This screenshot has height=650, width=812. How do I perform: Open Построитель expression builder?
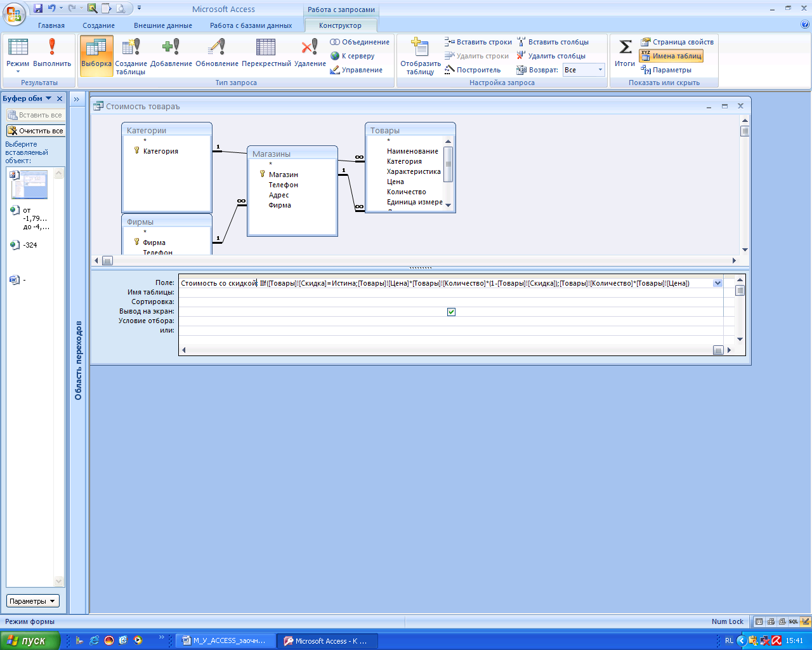pos(473,70)
